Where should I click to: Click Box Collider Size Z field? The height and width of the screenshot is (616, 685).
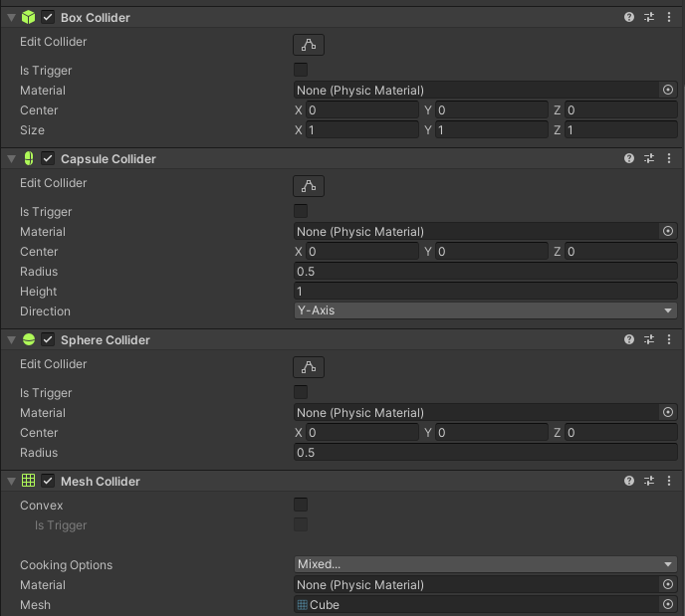(621, 130)
